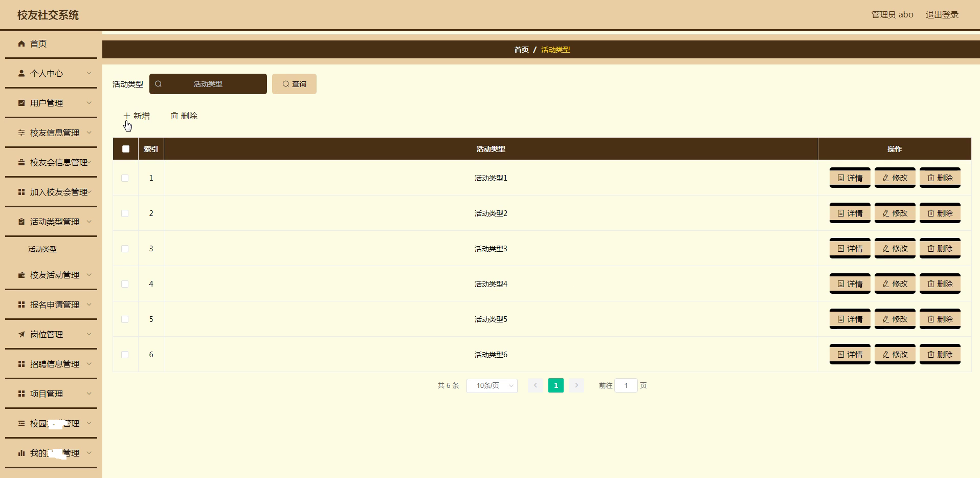The width and height of the screenshot is (980, 478).
Task: Click the 详情 document icon for 活动类型1
Action: click(x=841, y=178)
